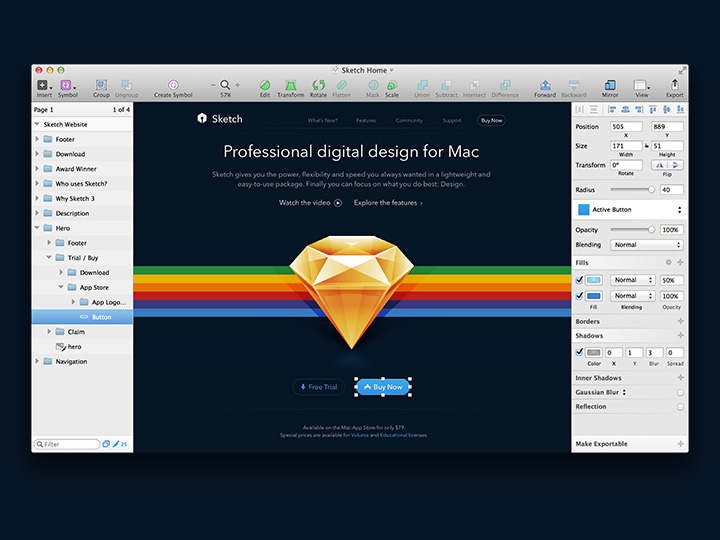Open the Active Button shared style dropdown

click(630, 210)
